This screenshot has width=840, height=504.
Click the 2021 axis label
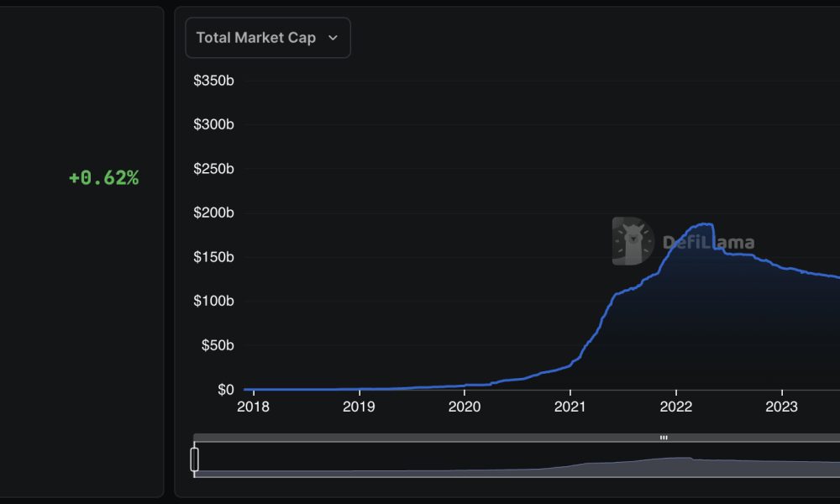571,407
